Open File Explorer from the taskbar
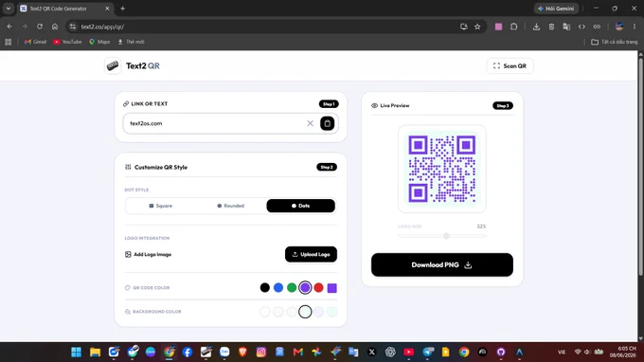This screenshot has height=362, width=644. [x=96, y=353]
